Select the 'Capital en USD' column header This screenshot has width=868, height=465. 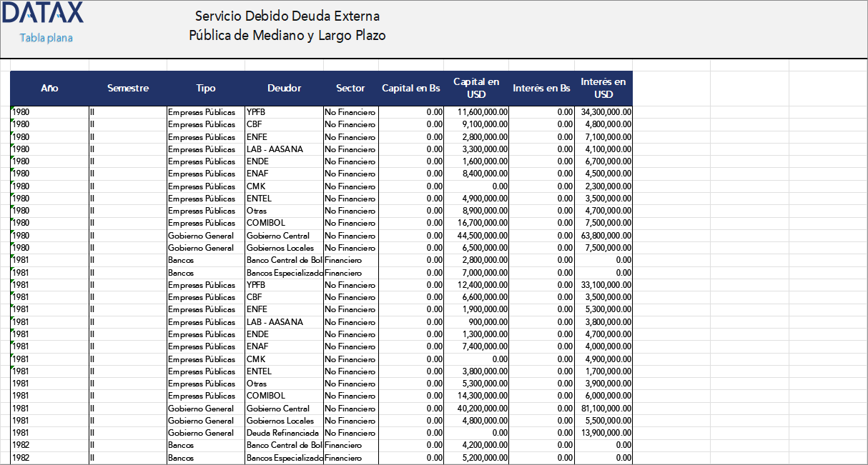pyautogui.click(x=476, y=88)
